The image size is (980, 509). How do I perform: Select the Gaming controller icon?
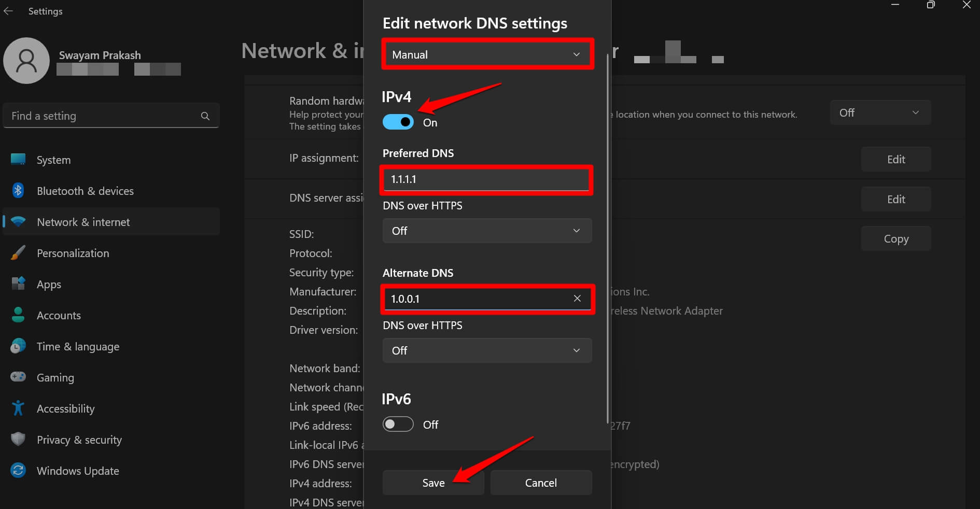[18, 377]
